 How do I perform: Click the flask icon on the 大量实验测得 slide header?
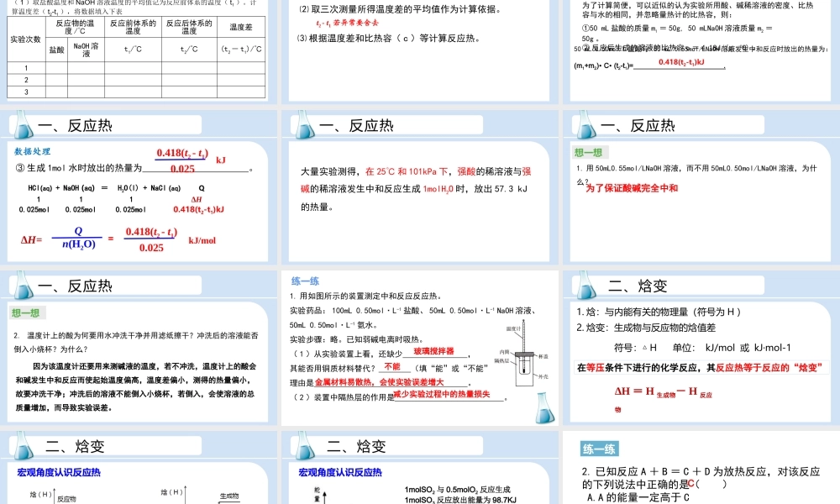point(304,124)
